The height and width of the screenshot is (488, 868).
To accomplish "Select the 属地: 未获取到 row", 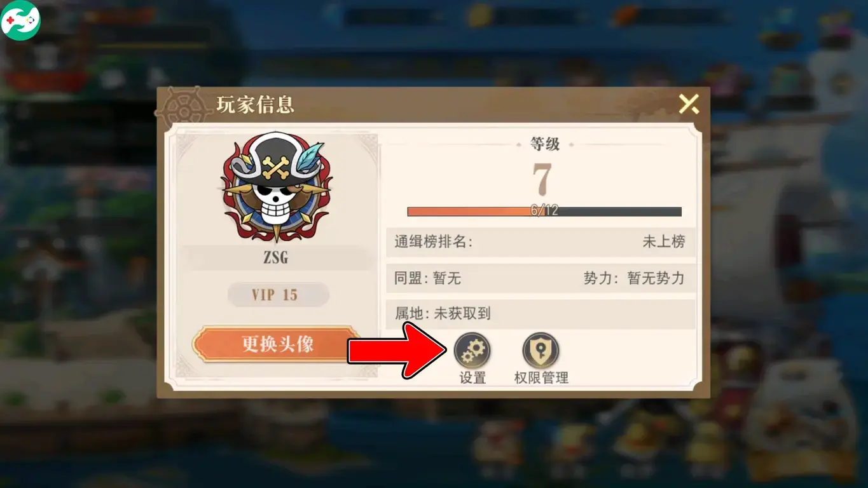I will coord(541,314).
